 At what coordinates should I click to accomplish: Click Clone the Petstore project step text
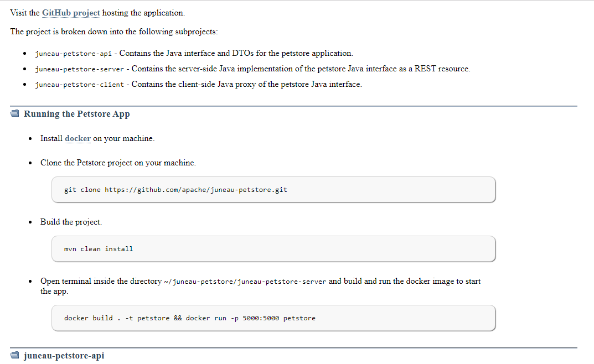118,163
